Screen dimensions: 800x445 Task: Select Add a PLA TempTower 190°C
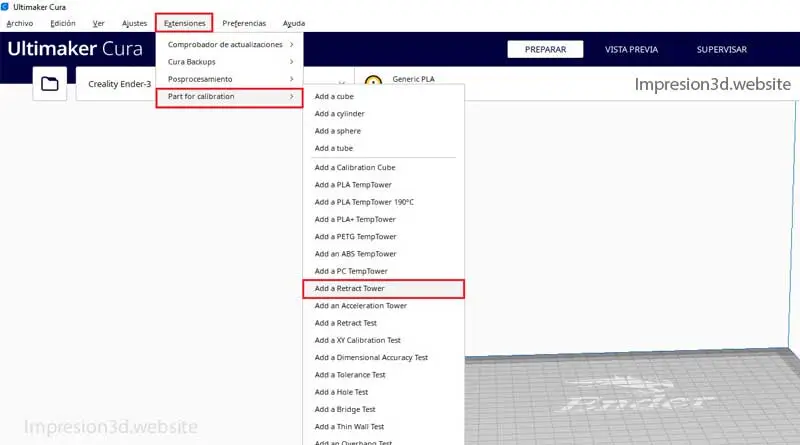click(384, 202)
